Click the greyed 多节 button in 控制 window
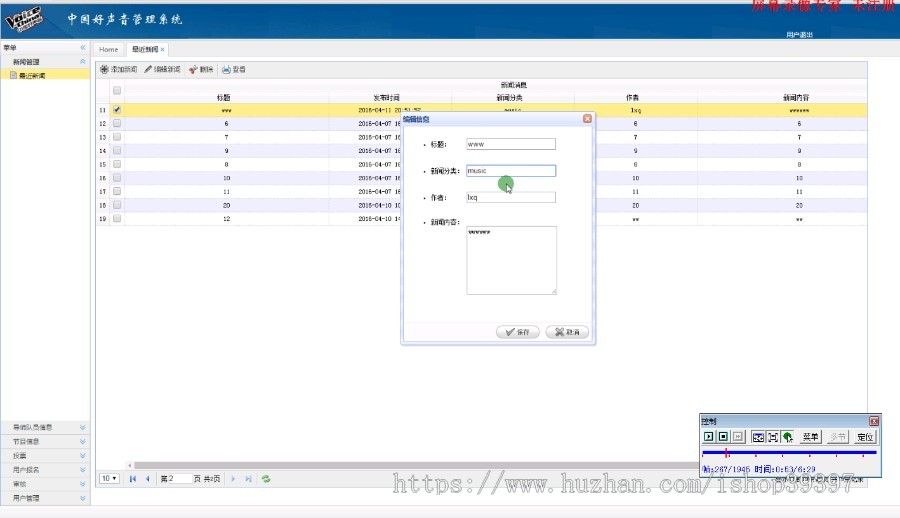900x518 pixels. [x=838, y=437]
